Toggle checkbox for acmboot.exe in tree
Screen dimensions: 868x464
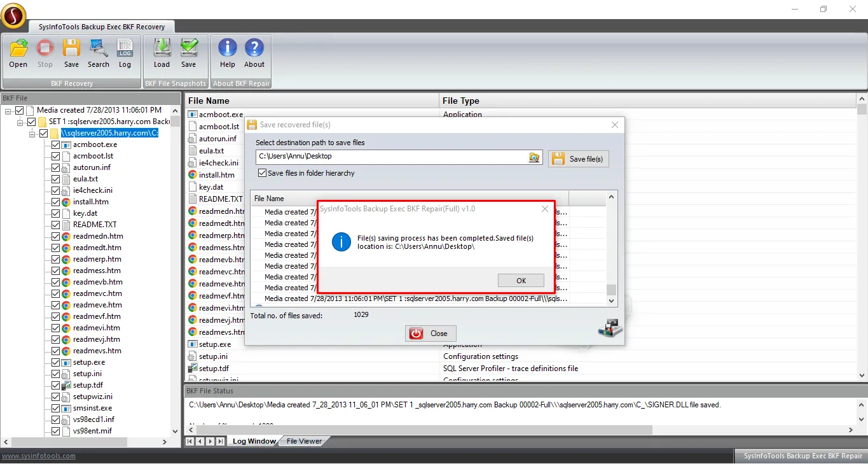[55, 144]
